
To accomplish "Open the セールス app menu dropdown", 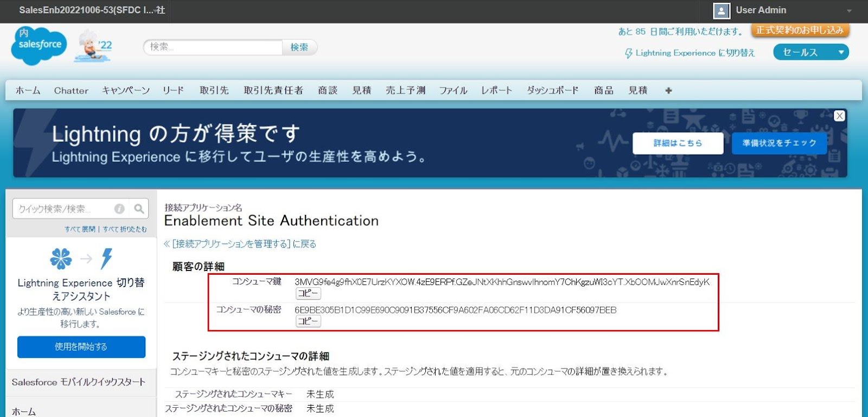I will click(811, 52).
